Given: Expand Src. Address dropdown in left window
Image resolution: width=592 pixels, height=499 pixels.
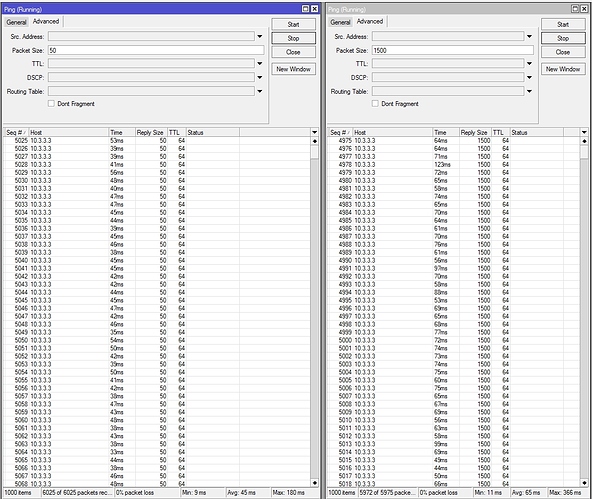Looking at the screenshot, I should 260,37.
